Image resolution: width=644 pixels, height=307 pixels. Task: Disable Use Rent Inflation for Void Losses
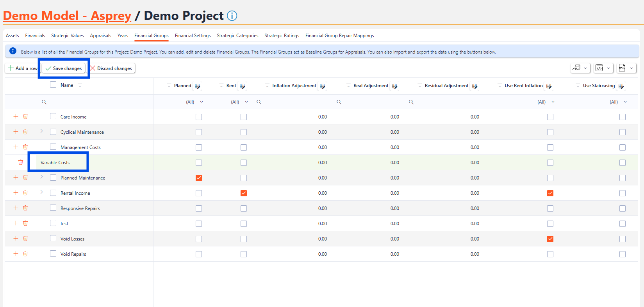click(550, 239)
